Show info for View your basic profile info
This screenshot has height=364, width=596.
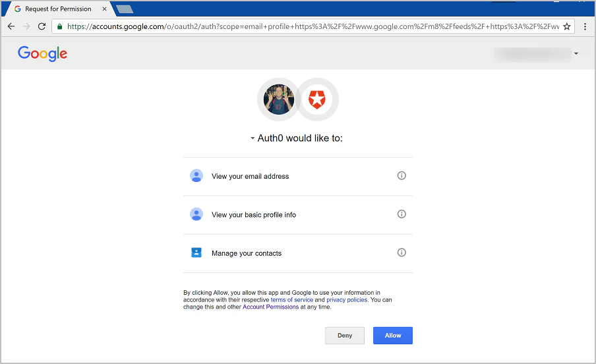pos(402,214)
